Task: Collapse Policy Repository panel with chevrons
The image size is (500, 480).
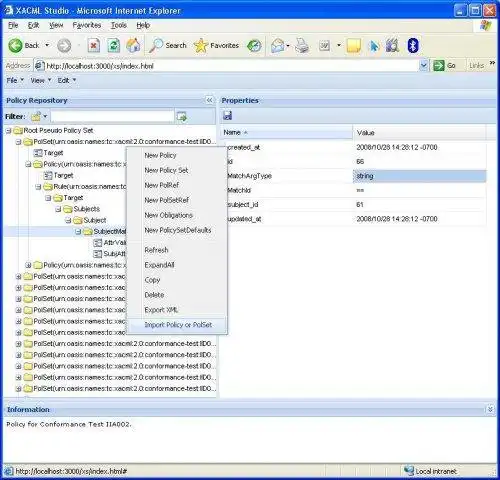Action: [209, 100]
